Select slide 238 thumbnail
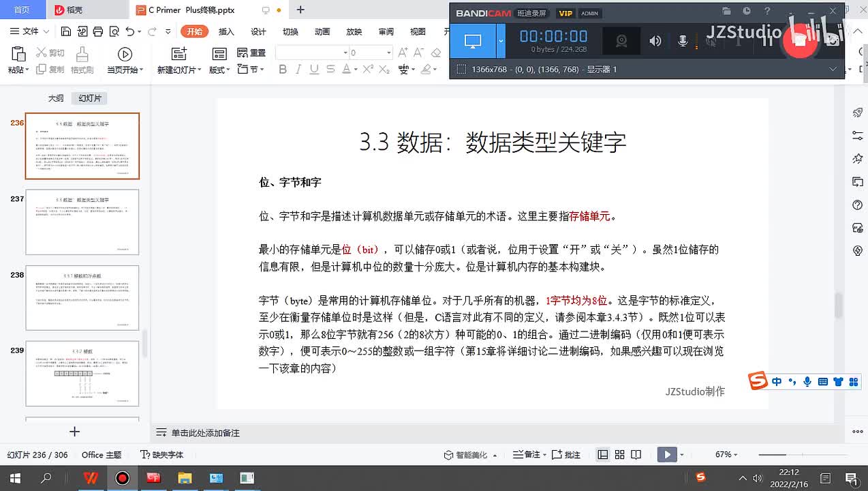Image resolution: width=868 pixels, height=491 pixels. (82, 298)
